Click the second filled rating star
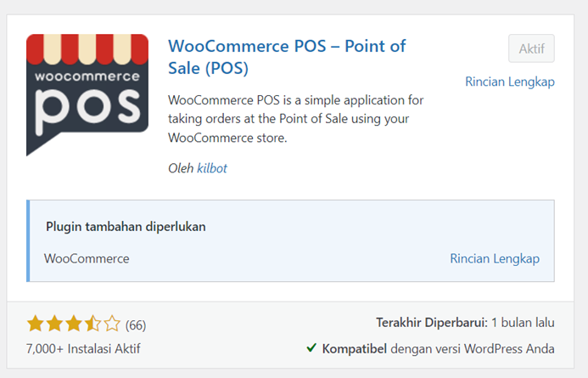Screen dimensions: 588x378 click(x=54, y=324)
